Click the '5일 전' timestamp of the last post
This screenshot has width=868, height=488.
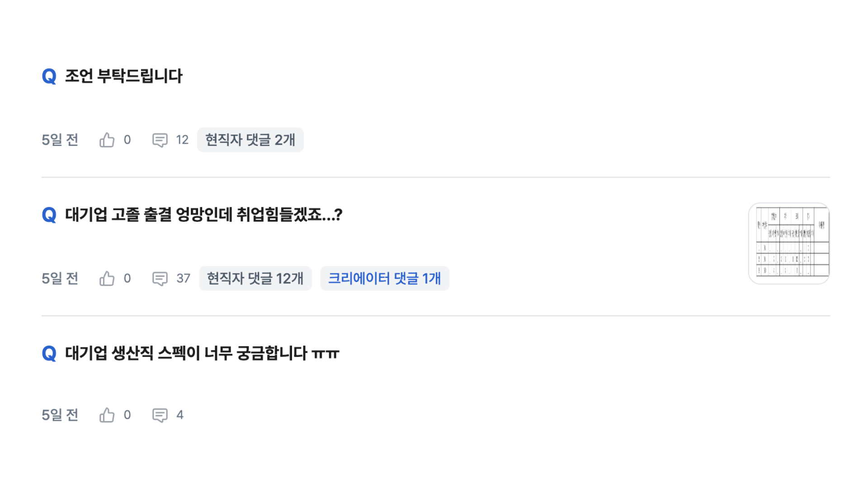coord(60,415)
